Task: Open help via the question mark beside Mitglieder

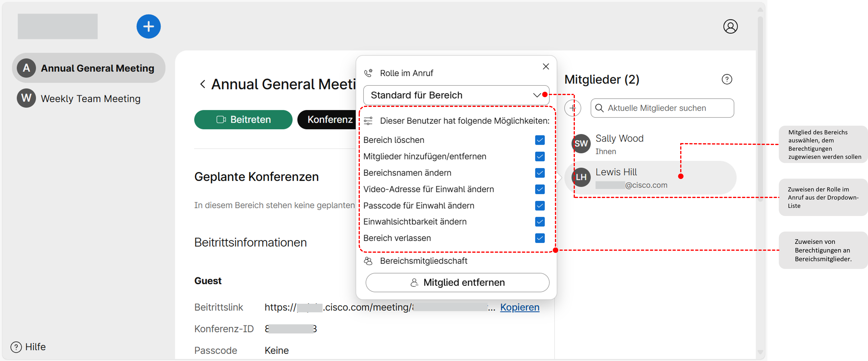Action: [x=727, y=79]
